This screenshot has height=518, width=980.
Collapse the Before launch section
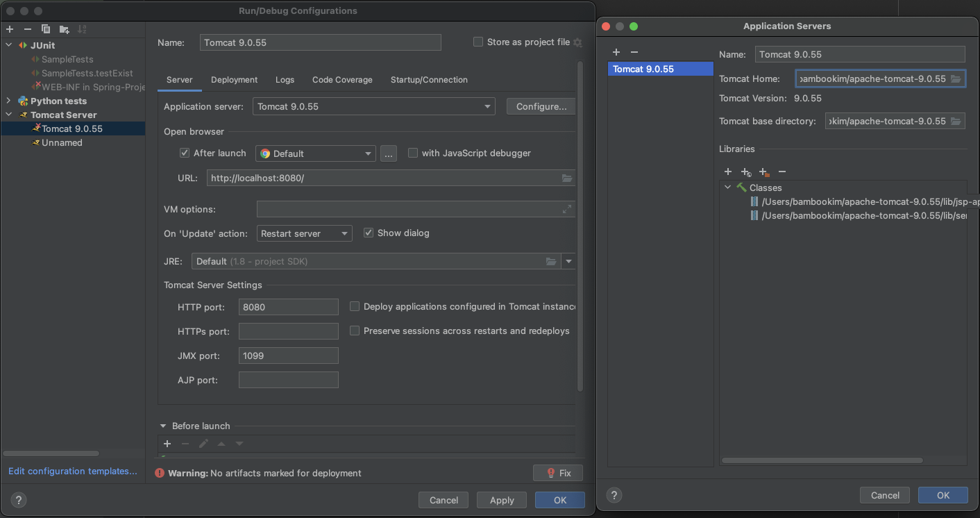(163, 426)
